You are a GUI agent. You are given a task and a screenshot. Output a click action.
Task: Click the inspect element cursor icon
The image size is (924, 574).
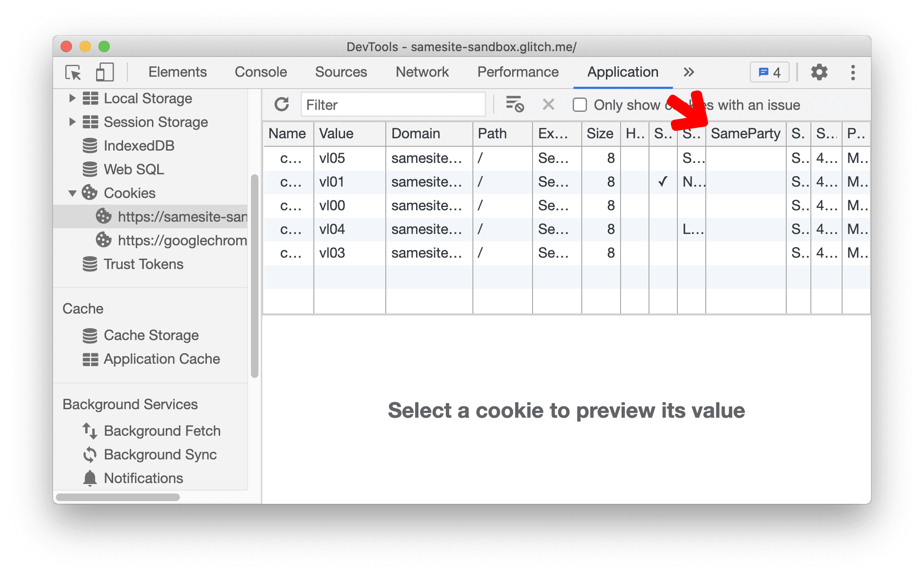tap(73, 72)
